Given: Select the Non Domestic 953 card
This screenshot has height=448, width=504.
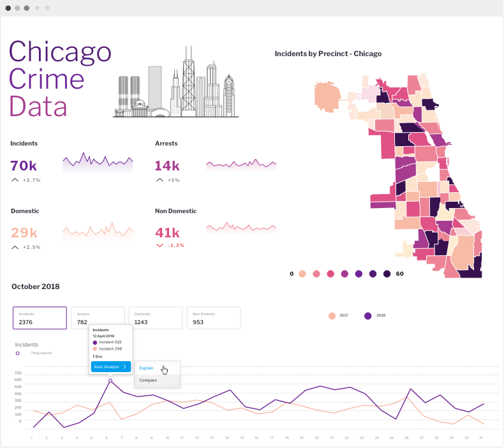Looking at the screenshot, I should 214,318.
